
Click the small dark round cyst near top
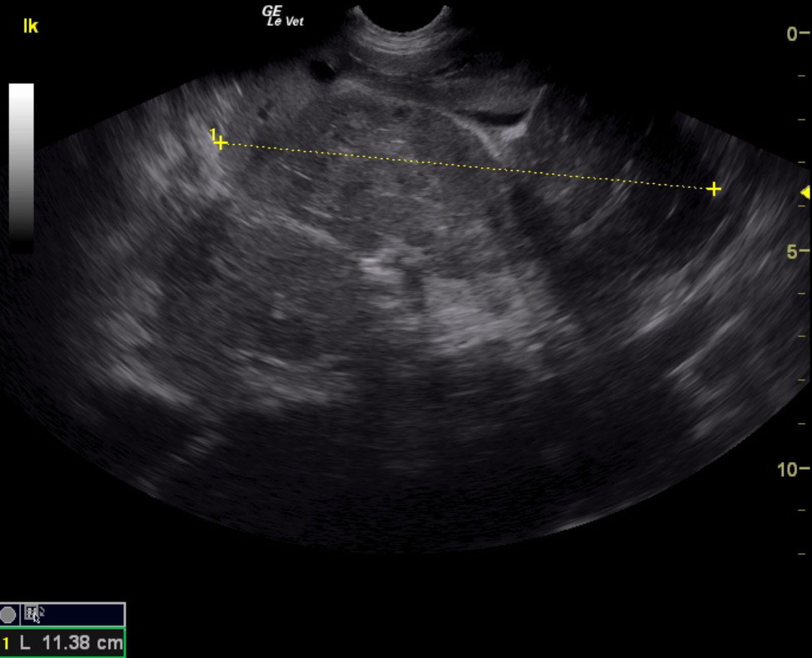click(322, 69)
